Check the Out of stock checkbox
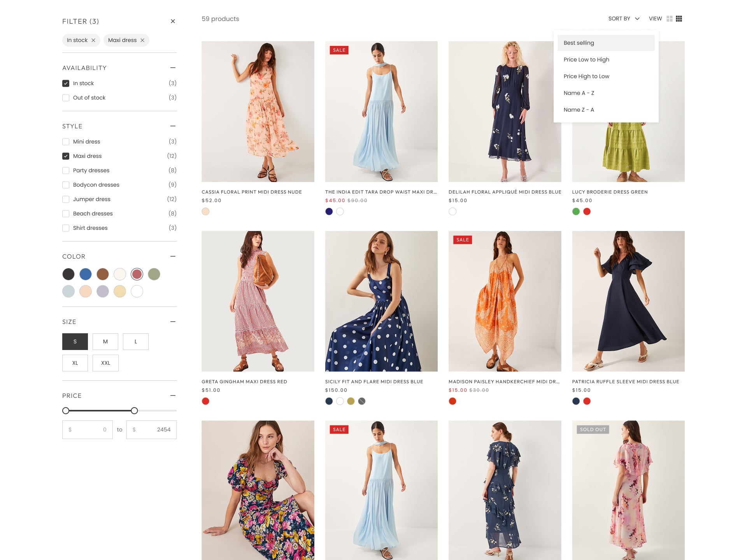747x560 pixels. point(66,98)
